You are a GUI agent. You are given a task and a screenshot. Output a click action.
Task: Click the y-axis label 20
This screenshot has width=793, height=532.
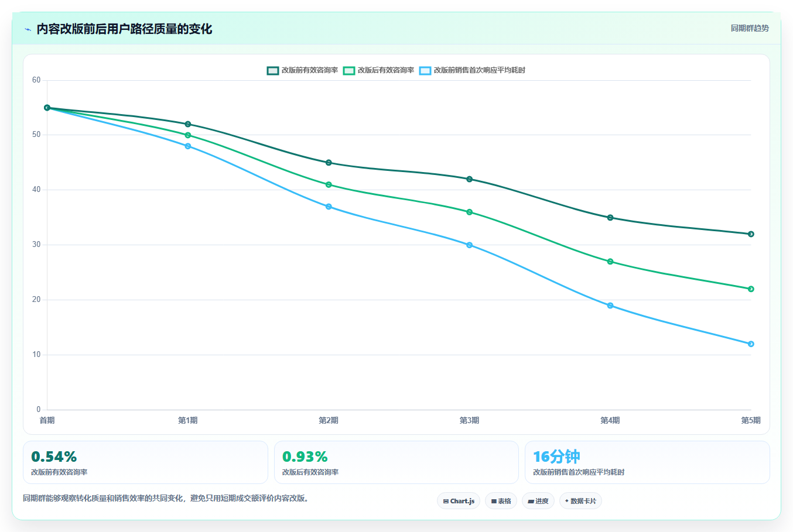pos(36,300)
